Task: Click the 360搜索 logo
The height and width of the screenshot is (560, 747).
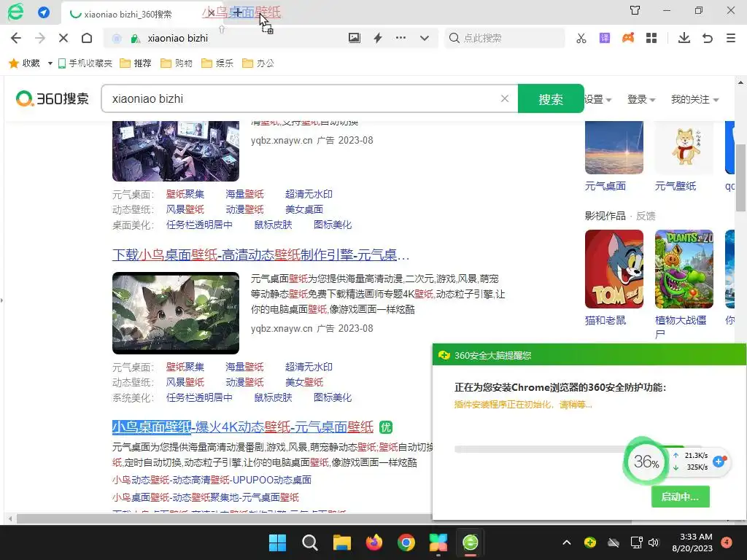Action: [x=53, y=98]
